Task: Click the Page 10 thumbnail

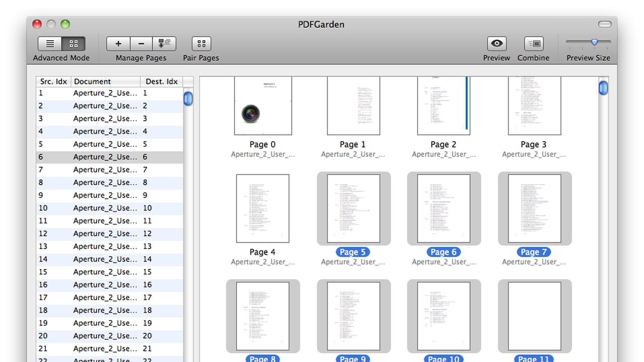Action: pos(444,316)
